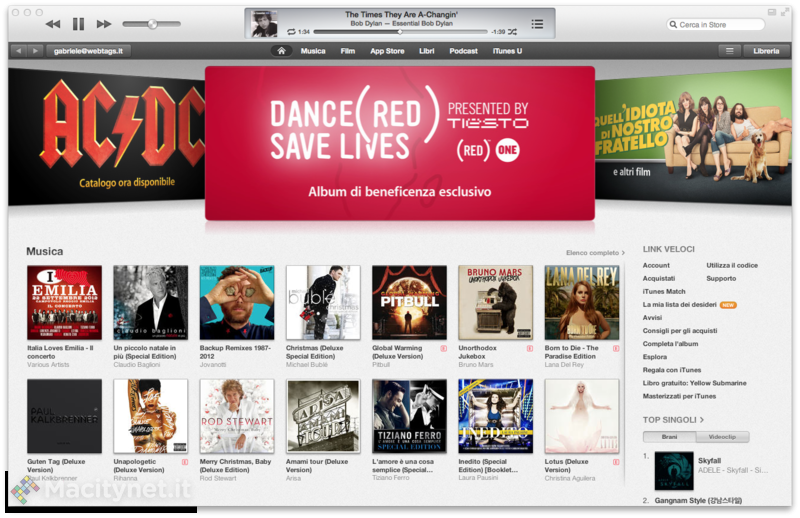Open Rihanna Unapologetic album cover
800x518 pixels.
[x=151, y=416]
